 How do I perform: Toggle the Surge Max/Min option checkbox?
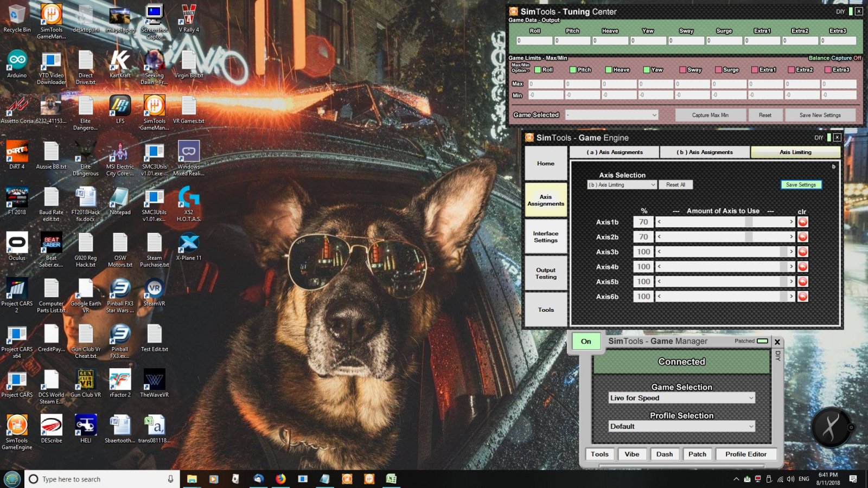(x=718, y=69)
